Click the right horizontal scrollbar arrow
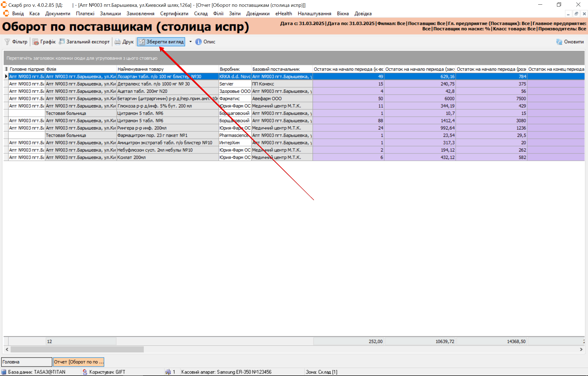The height and width of the screenshot is (376, 588). pyautogui.click(x=581, y=349)
